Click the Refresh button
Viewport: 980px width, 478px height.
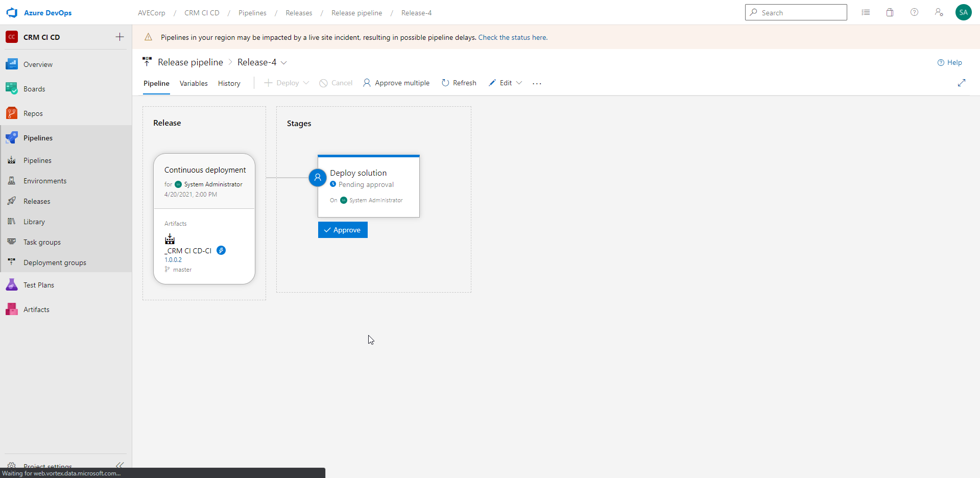point(459,83)
